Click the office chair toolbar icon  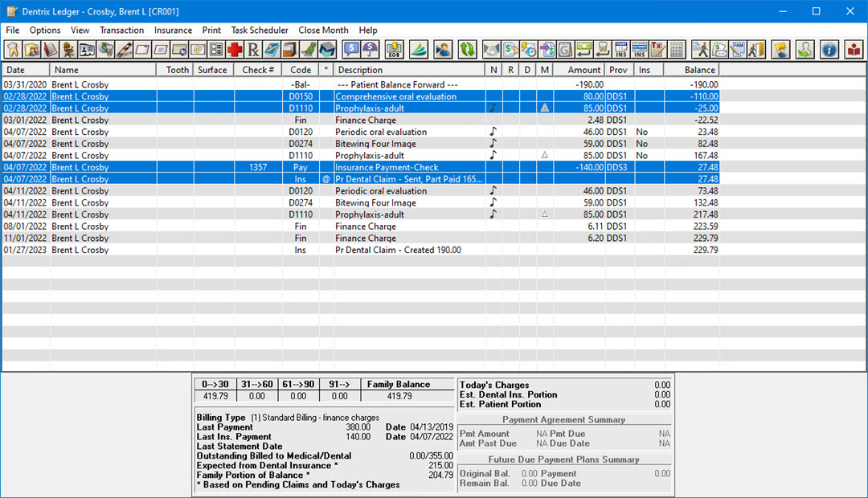point(69,50)
